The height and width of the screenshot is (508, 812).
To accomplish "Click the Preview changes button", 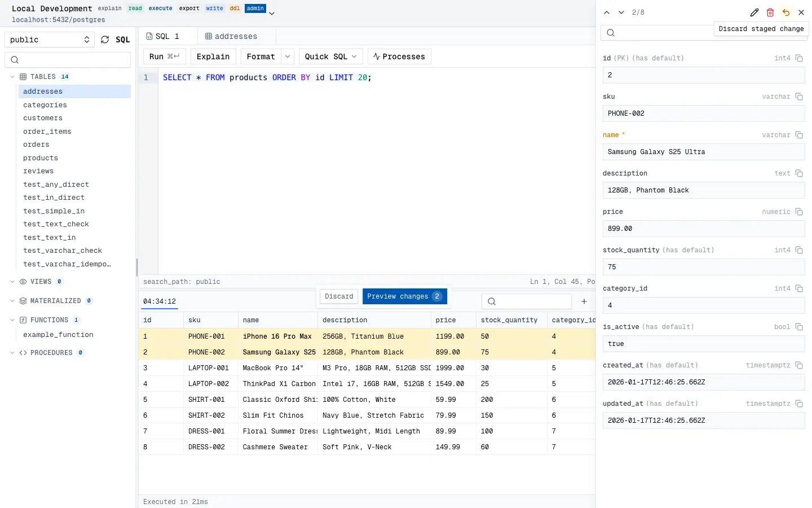I will (405, 296).
